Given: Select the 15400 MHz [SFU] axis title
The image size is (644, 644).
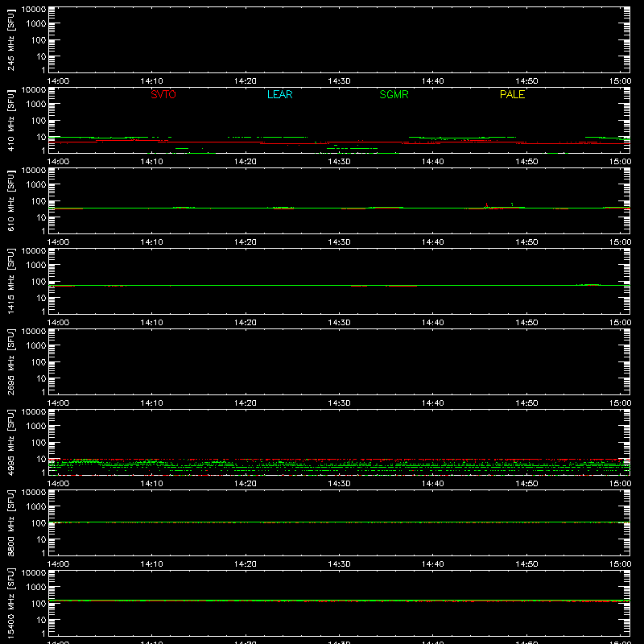Looking at the screenshot, I should [10, 603].
